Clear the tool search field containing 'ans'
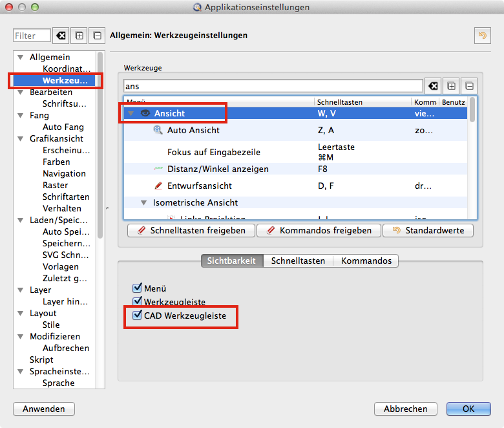Image resolution: width=504 pixels, height=428 pixels. point(433,86)
